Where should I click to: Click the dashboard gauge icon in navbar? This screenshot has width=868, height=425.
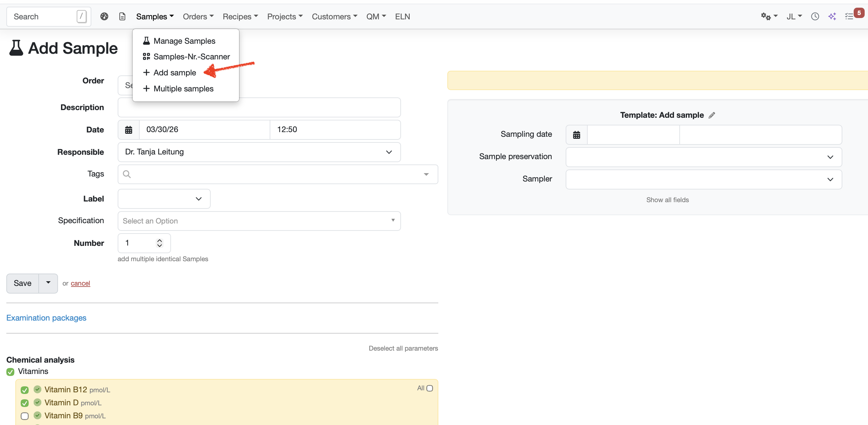104,16
